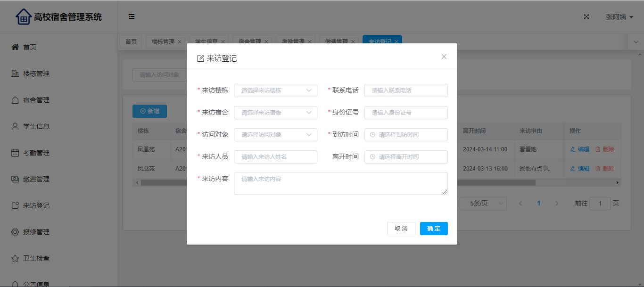Open the 访问对象 dropdown

coord(275,135)
